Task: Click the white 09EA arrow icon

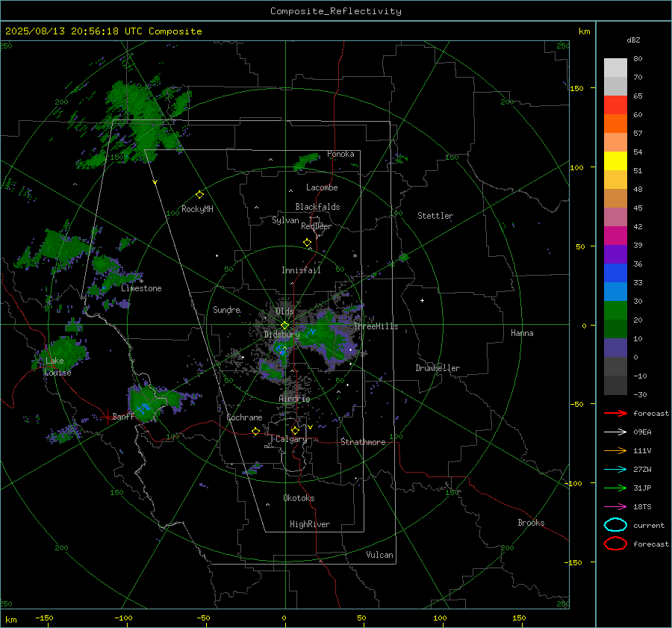Action: (615, 432)
